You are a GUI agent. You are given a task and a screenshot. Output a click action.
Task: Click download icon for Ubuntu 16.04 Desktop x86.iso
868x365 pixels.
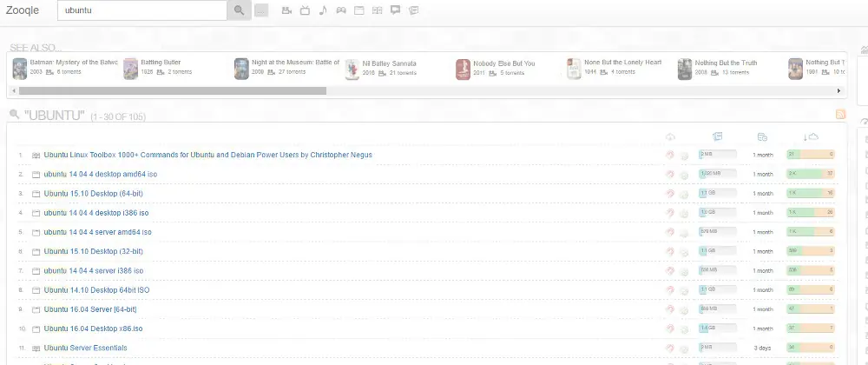coord(684,329)
